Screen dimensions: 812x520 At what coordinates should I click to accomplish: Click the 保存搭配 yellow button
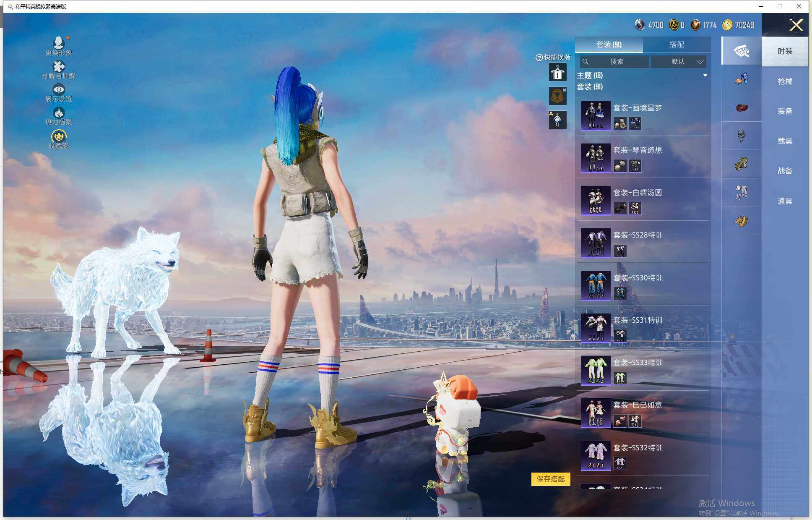[x=550, y=479]
